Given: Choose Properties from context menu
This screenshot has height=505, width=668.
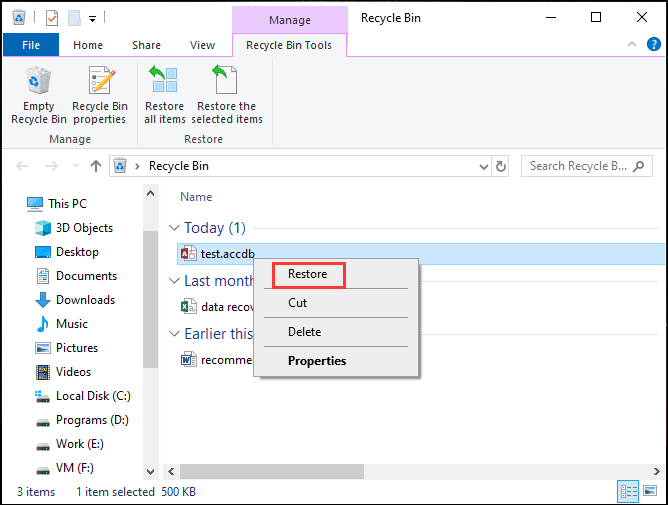Looking at the screenshot, I should (x=317, y=361).
